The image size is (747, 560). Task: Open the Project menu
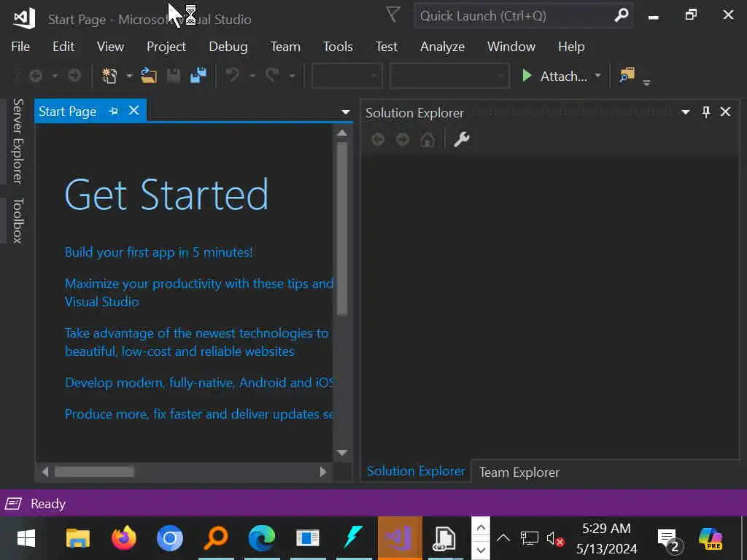coord(166,47)
